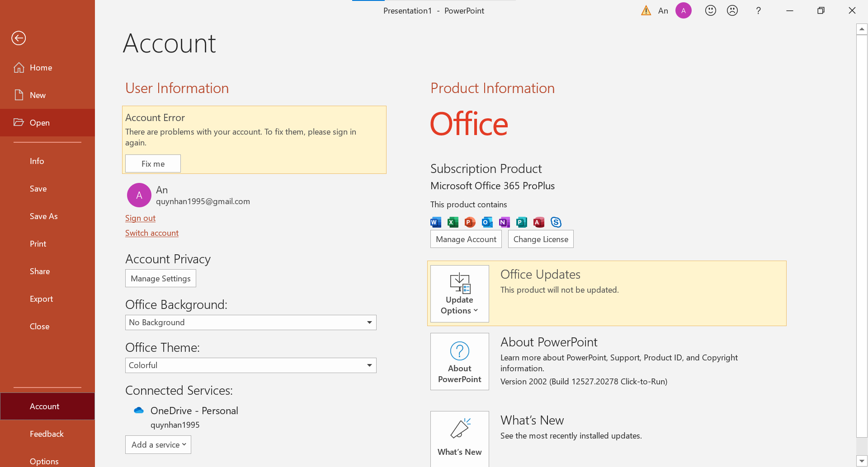Select Info in the sidebar
The width and height of the screenshot is (868, 467).
(x=47, y=161)
